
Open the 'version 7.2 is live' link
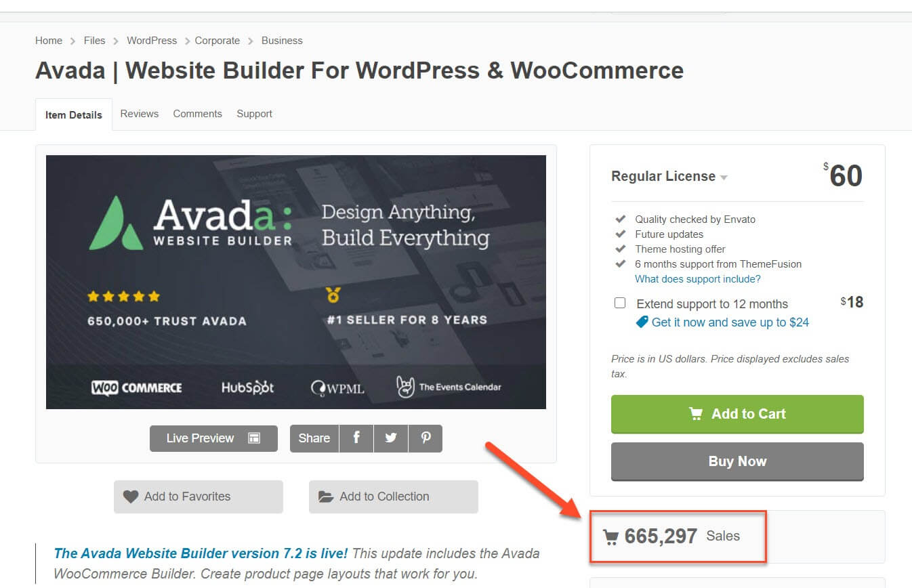pyautogui.click(x=201, y=553)
